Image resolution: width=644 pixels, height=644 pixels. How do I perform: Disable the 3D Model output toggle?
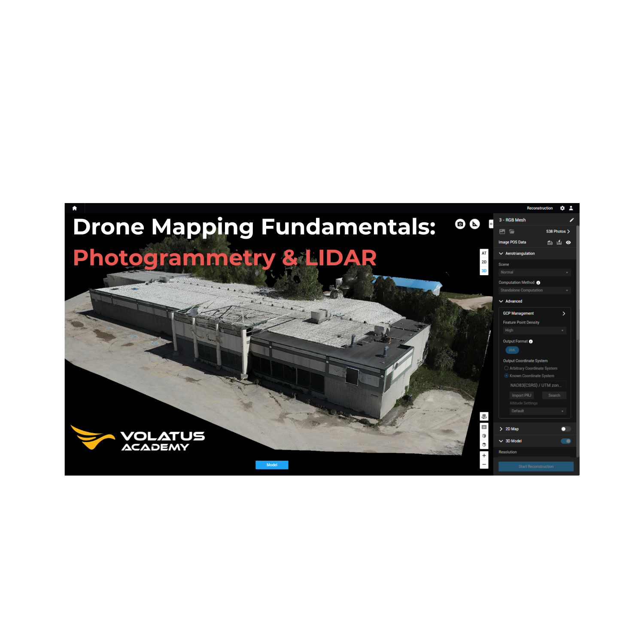point(565,441)
